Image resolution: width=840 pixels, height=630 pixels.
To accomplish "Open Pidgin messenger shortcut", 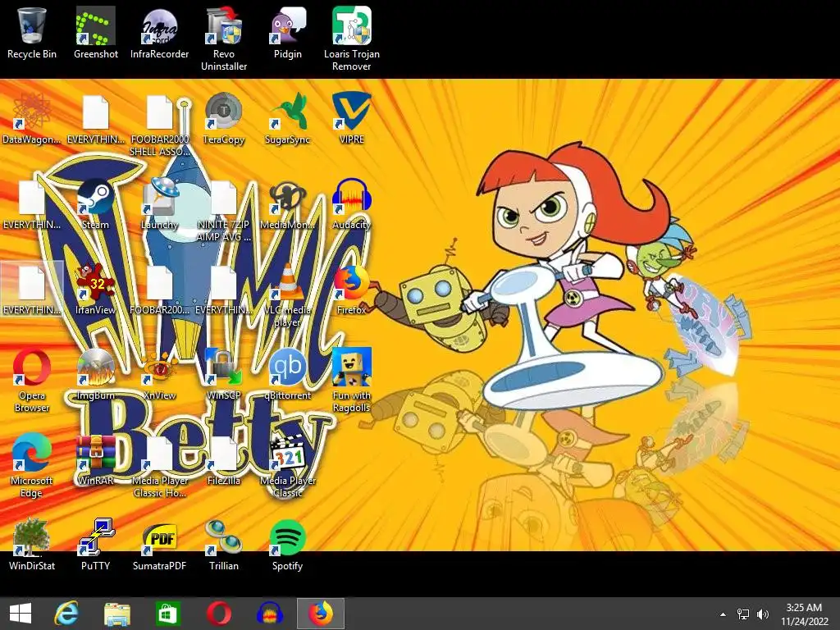I will 288,33.
